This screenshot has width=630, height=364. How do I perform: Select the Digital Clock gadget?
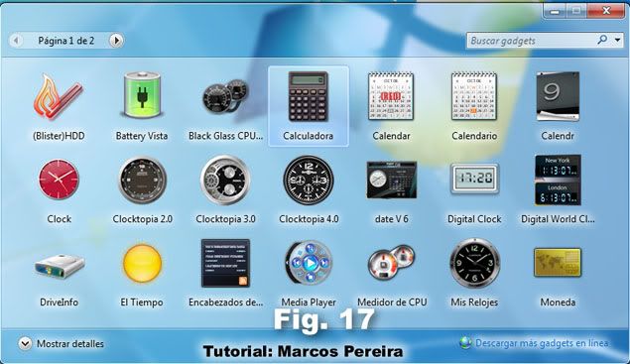(474, 179)
